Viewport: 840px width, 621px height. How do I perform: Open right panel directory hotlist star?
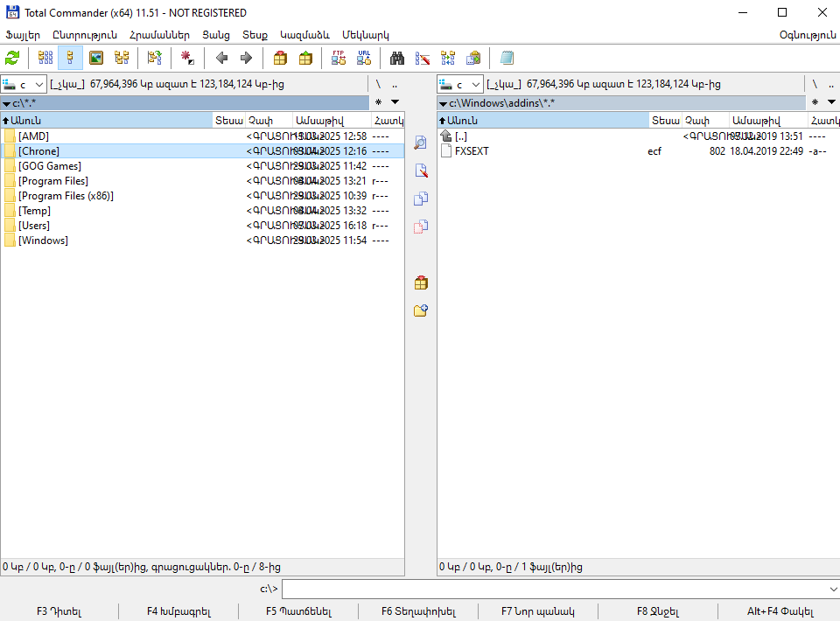(x=815, y=101)
